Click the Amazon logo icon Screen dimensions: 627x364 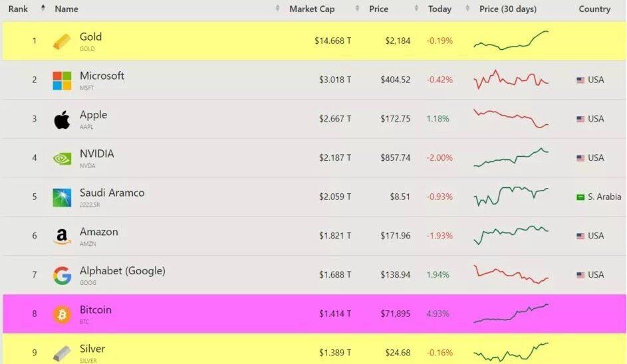coord(62,236)
